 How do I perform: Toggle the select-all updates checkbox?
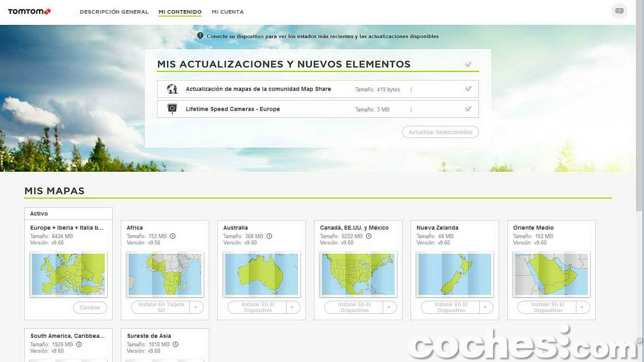click(x=468, y=64)
